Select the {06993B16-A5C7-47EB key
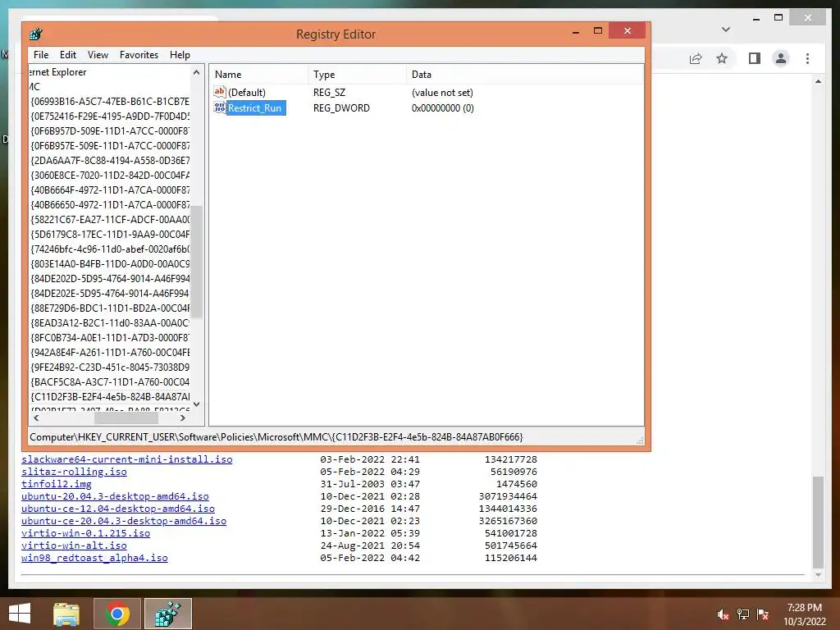Viewport: 840px width, 630px height. (110, 101)
